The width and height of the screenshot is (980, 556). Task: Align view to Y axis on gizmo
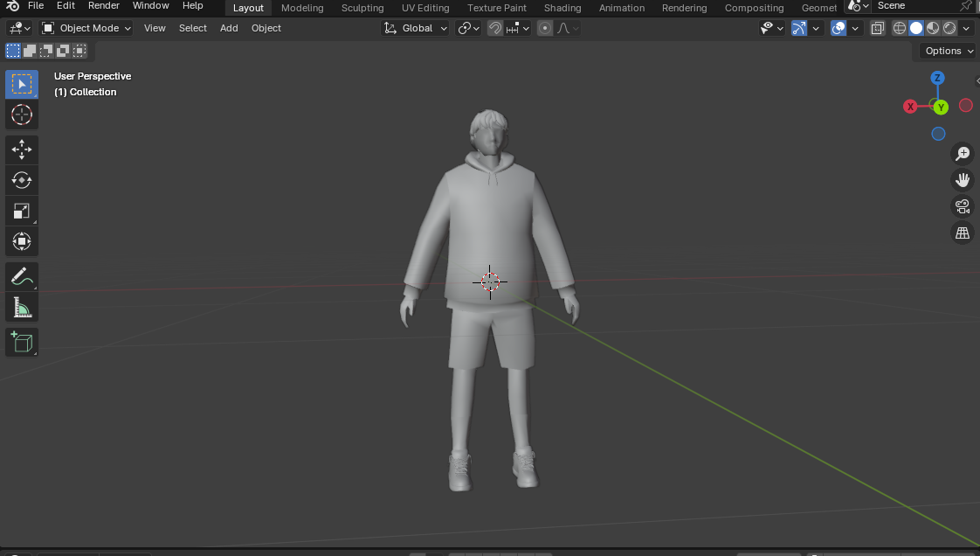point(942,108)
